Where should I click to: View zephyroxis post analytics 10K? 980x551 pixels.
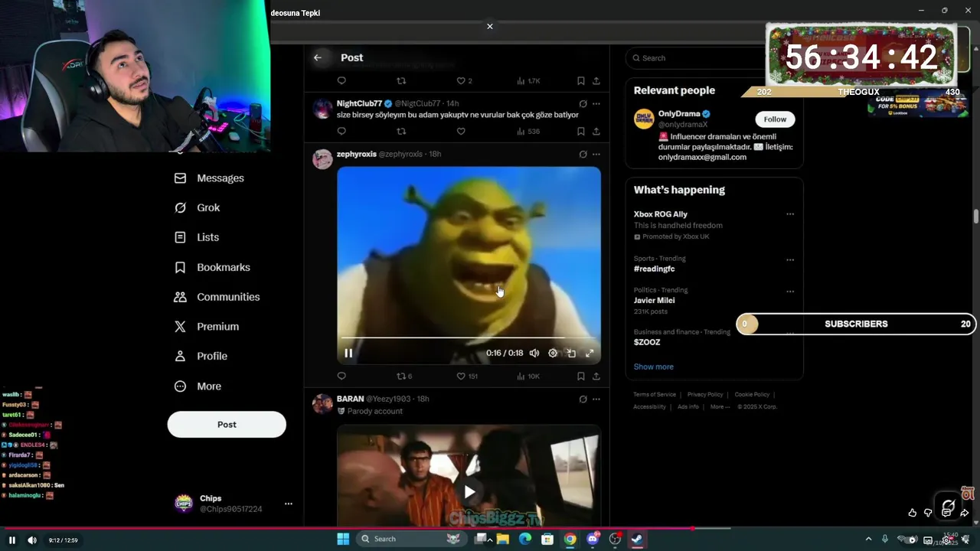click(x=528, y=377)
